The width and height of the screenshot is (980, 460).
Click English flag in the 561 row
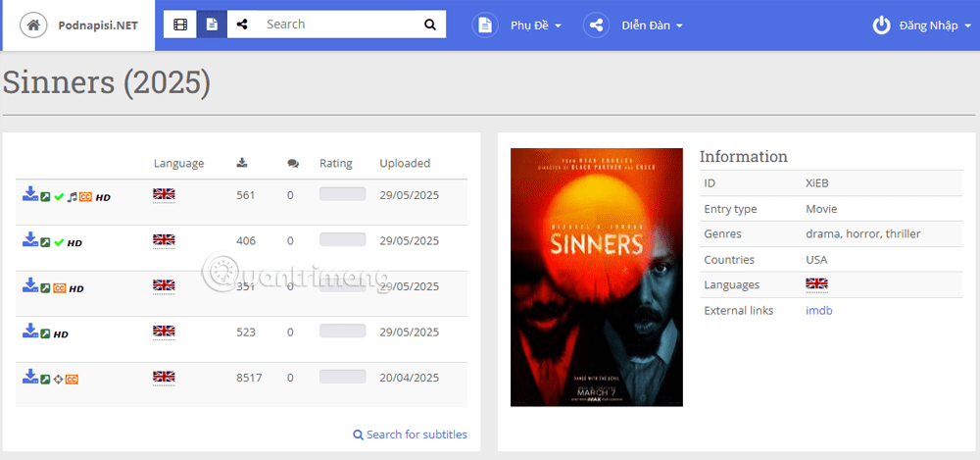point(164,194)
